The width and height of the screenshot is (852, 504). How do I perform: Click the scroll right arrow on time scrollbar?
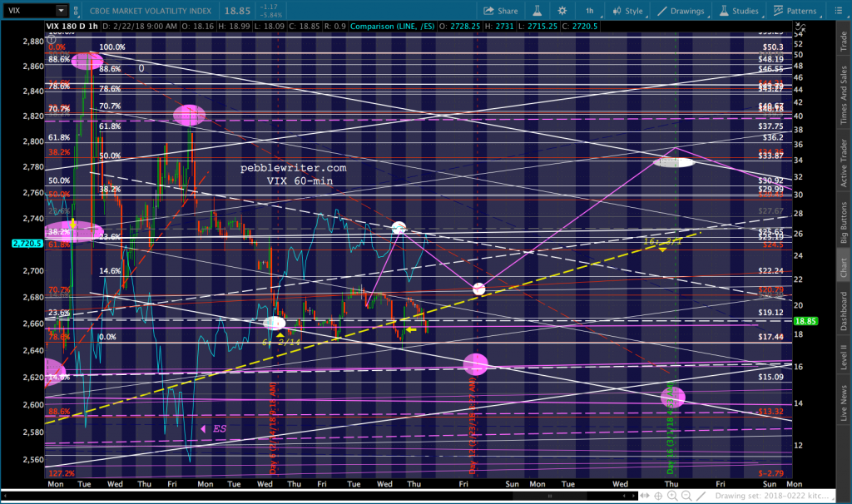633,496
